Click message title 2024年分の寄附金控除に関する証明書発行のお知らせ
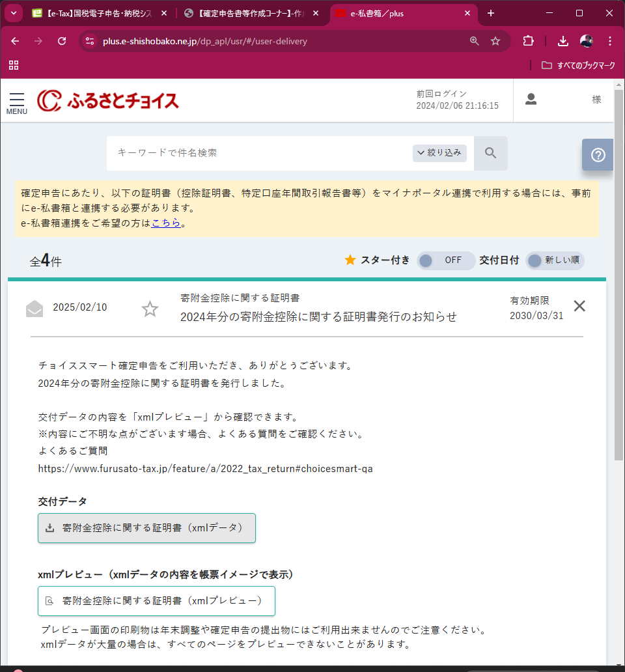 pyautogui.click(x=318, y=316)
